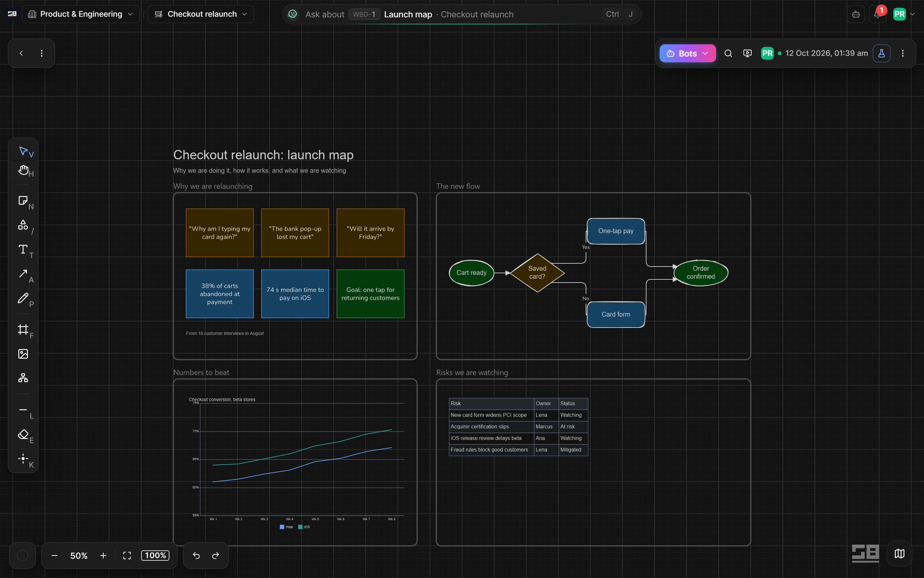Click the Ask about Launch map input
The image size is (924, 578).
click(461, 14)
